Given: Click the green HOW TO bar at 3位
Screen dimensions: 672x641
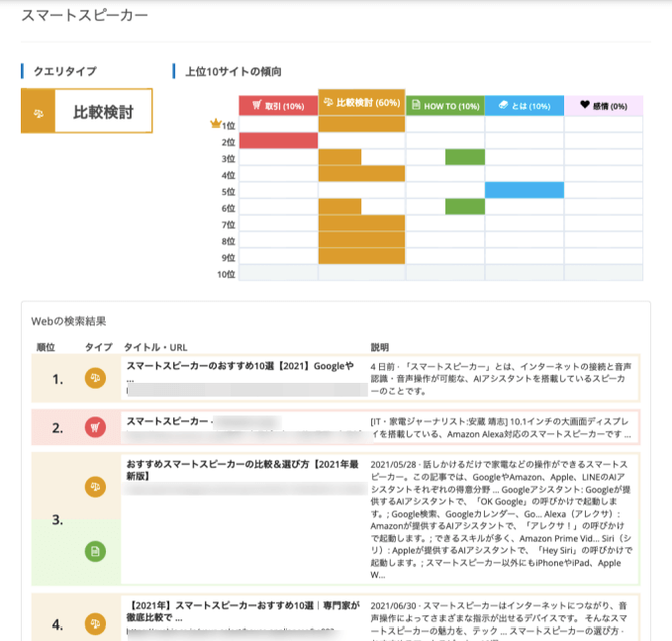Looking at the screenshot, I should click(x=465, y=157).
